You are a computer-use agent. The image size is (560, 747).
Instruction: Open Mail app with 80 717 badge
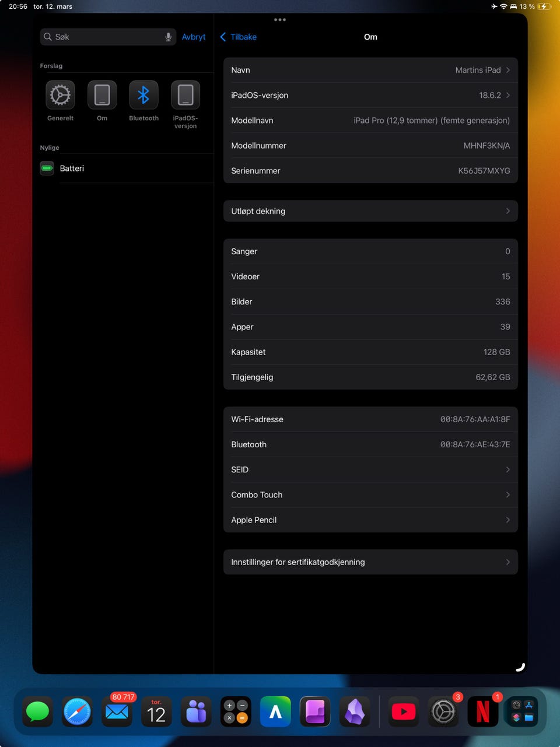coord(117,711)
